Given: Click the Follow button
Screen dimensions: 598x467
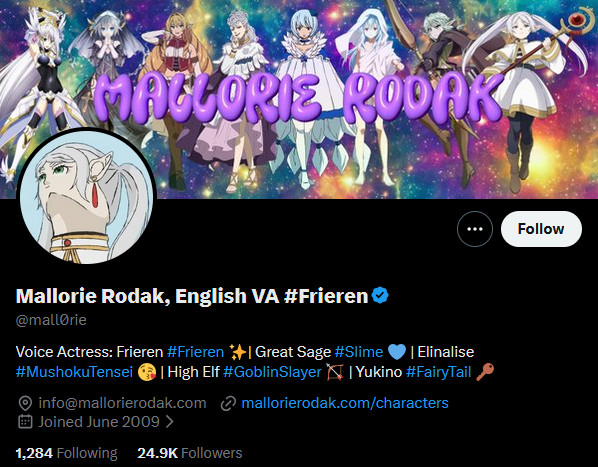Looking at the screenshot, I should tap(541, 229).
